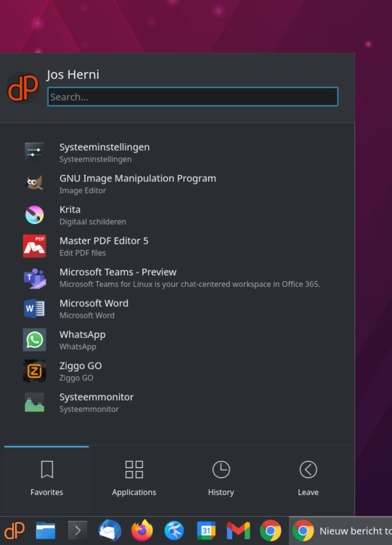
Task: Click 'Digitaal schilderen' description text
Action: [x=93, y=222]
